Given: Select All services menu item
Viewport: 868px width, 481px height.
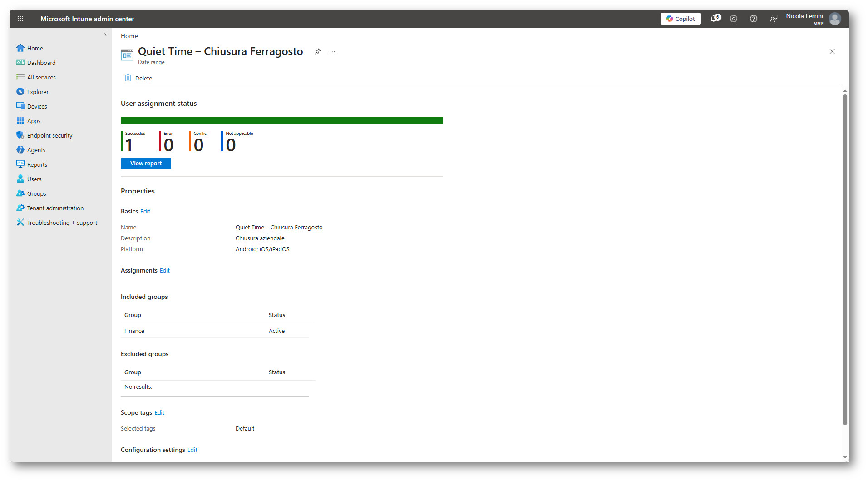Looking at the screenshot, I should point(41,77).
